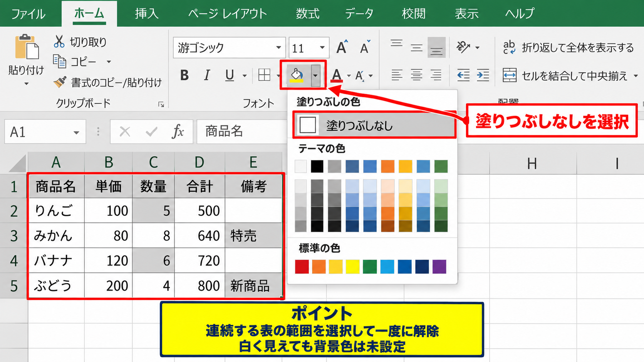
Task: Click the select all corner triangle
Action: [x=17, y=163]
